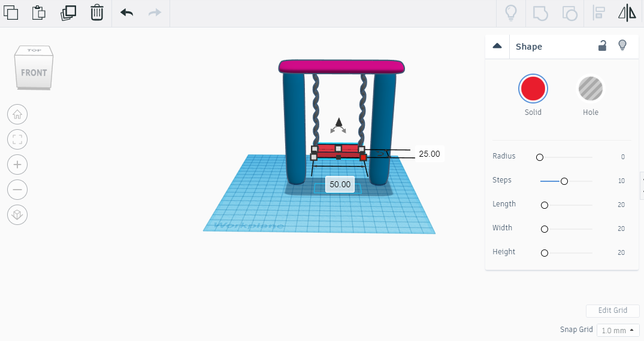Zoom in with plus button
644x341 pixels.
(17, 165)
